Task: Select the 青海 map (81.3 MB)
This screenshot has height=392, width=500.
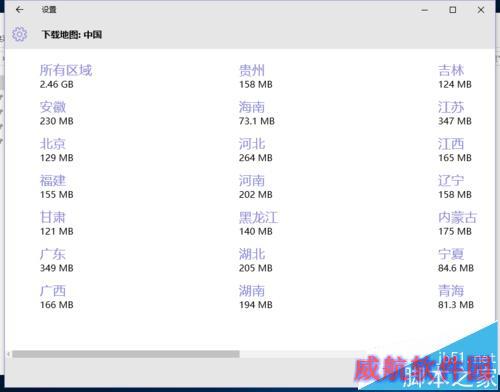Action: tap(456, 297)
